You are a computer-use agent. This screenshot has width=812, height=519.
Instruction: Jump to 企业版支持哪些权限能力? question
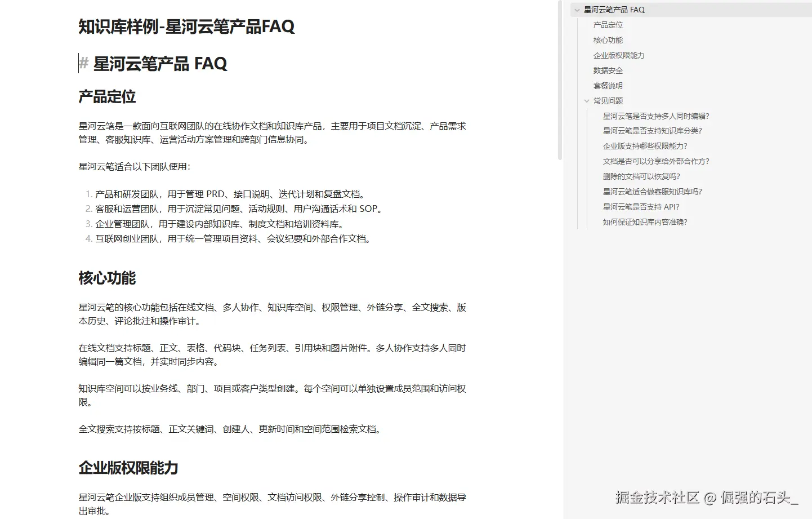pyautogui.click(x=645, y=146)
